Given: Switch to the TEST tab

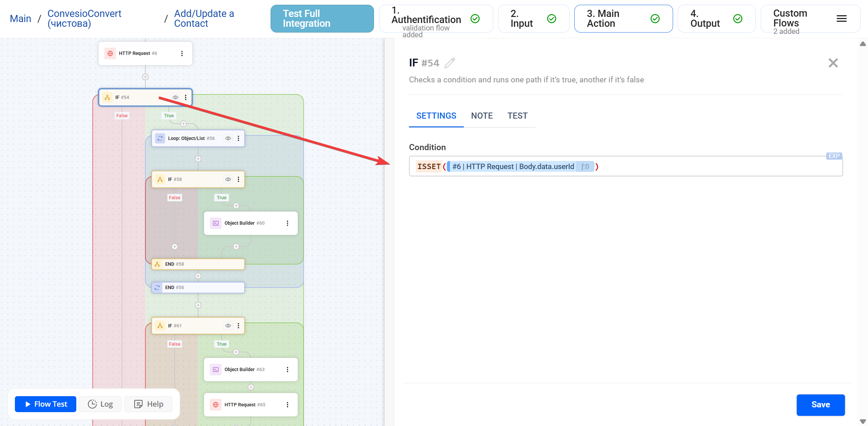Looking at the screenshot, I should pyautogui.click(x=517, y=116).
